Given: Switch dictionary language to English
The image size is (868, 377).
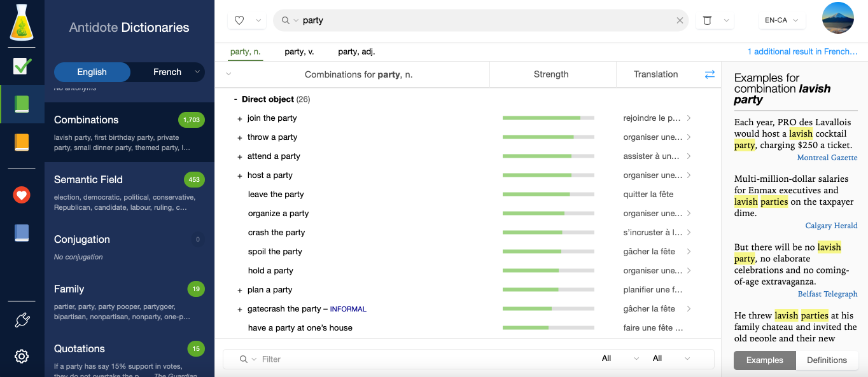Looking at the screenshot, I should [x=92, y=72].
